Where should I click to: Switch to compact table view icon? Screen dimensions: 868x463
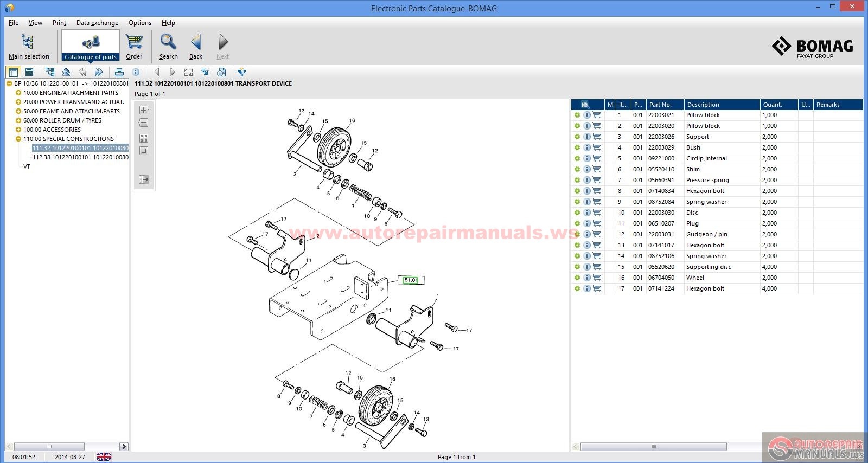coord(29,72)
